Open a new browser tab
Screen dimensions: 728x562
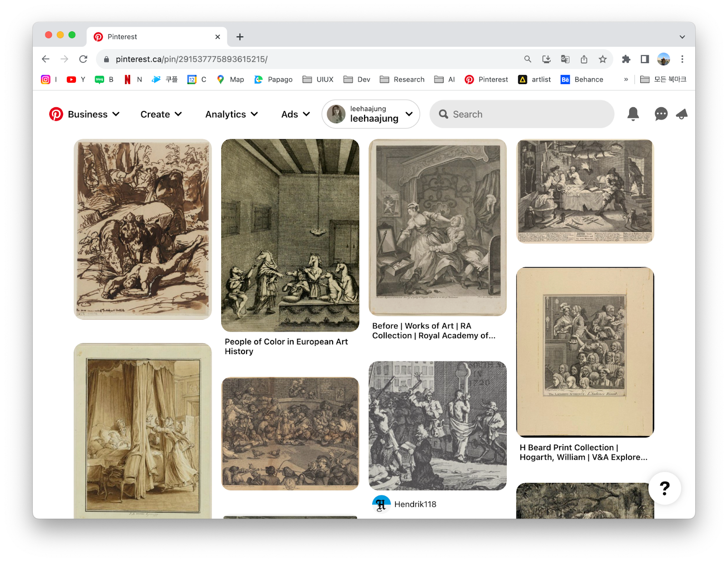(x=240, y=37)
